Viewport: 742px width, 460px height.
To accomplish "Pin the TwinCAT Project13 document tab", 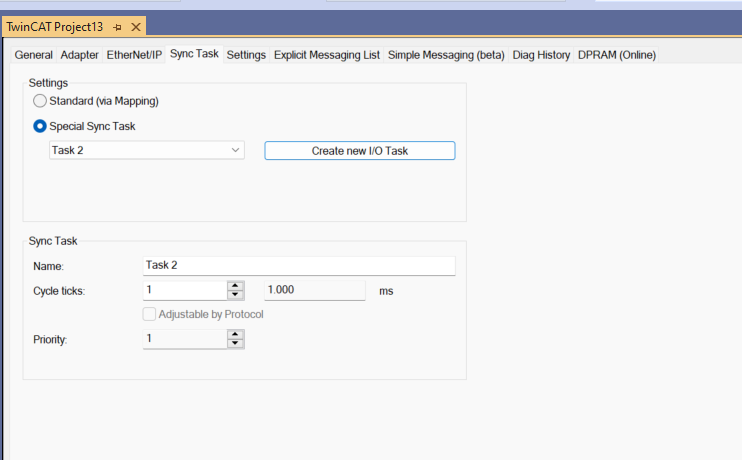I will point(117,27).
